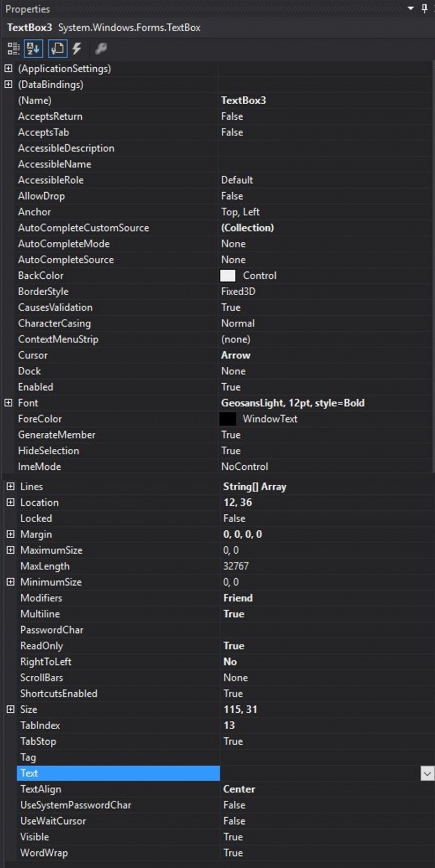Select the ReadOnly True value
The height and width of the screenshot is (868, 435).
coord(234,646)
